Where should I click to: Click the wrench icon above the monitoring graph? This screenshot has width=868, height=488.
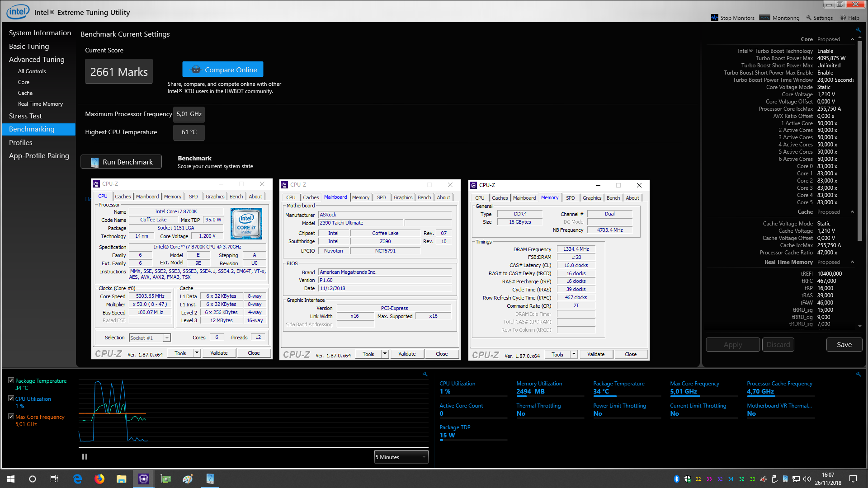tap(425, 374)
